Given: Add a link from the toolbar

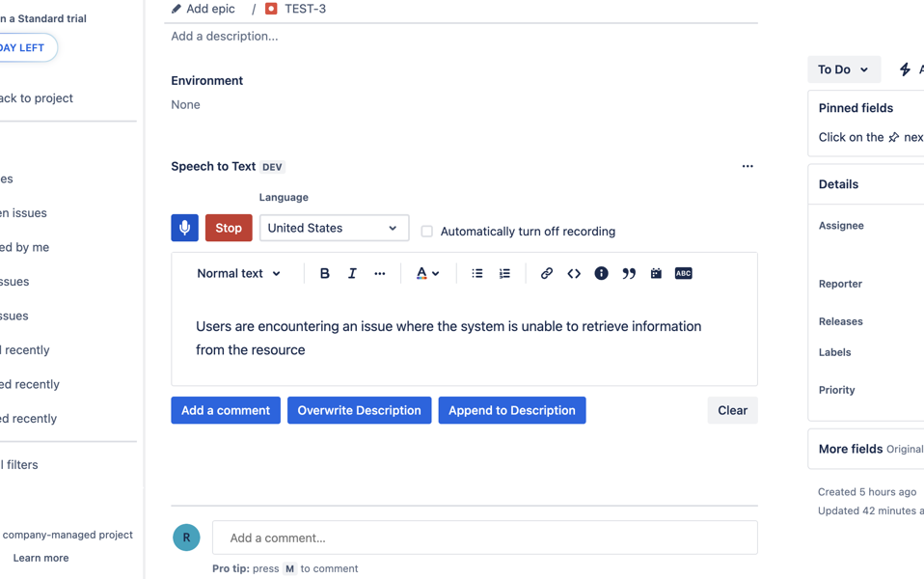Looking at the screenshot, I should [547, 274].
